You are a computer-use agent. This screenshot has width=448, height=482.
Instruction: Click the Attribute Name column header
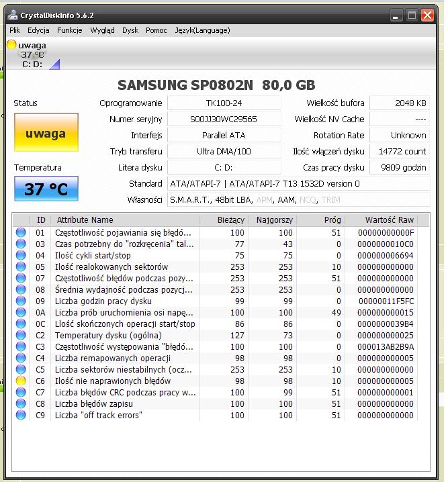tap(125, 220)
